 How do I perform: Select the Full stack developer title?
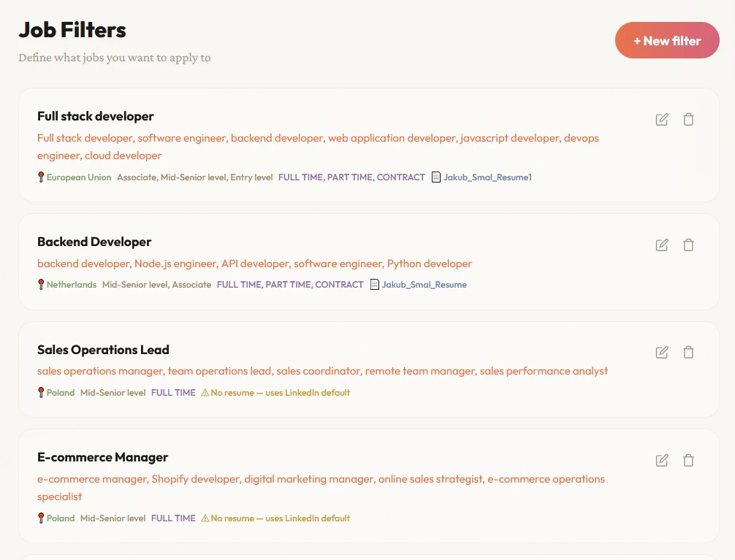(x=96, y=116)
